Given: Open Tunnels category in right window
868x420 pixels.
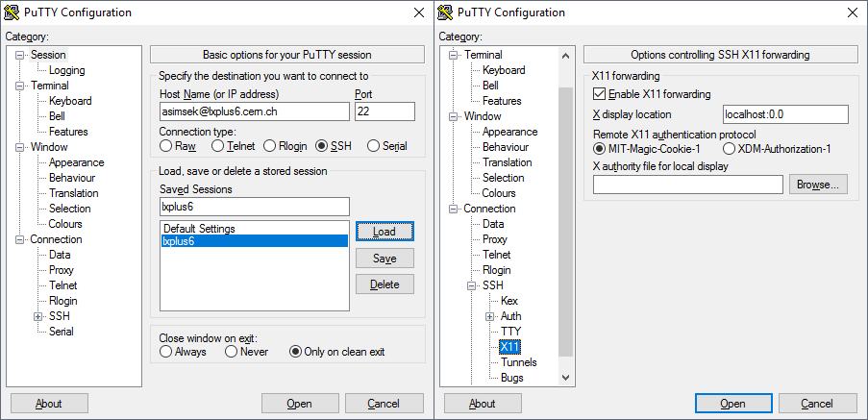Looking at the screenshot, I should tap(519, 362).
